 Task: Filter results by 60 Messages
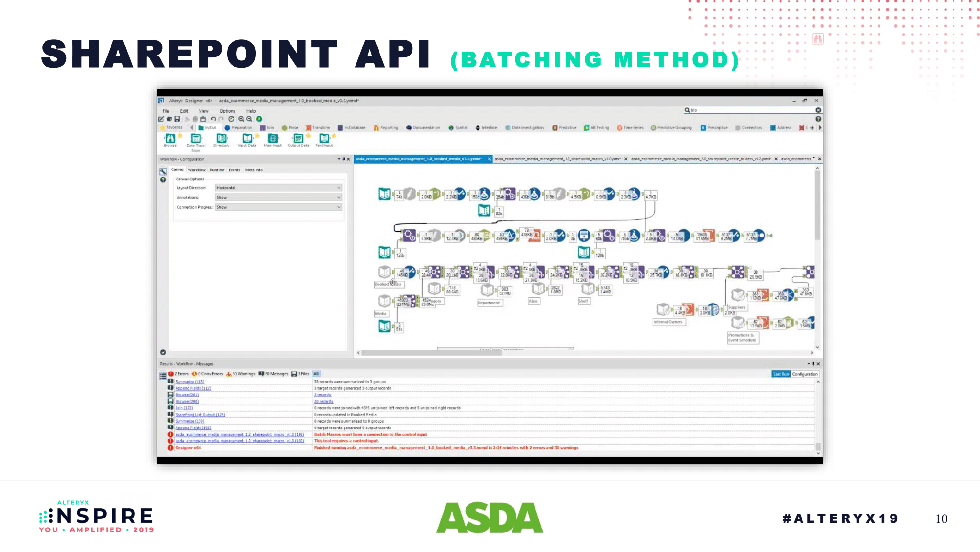pyautogui.click(x=274, y=374)
